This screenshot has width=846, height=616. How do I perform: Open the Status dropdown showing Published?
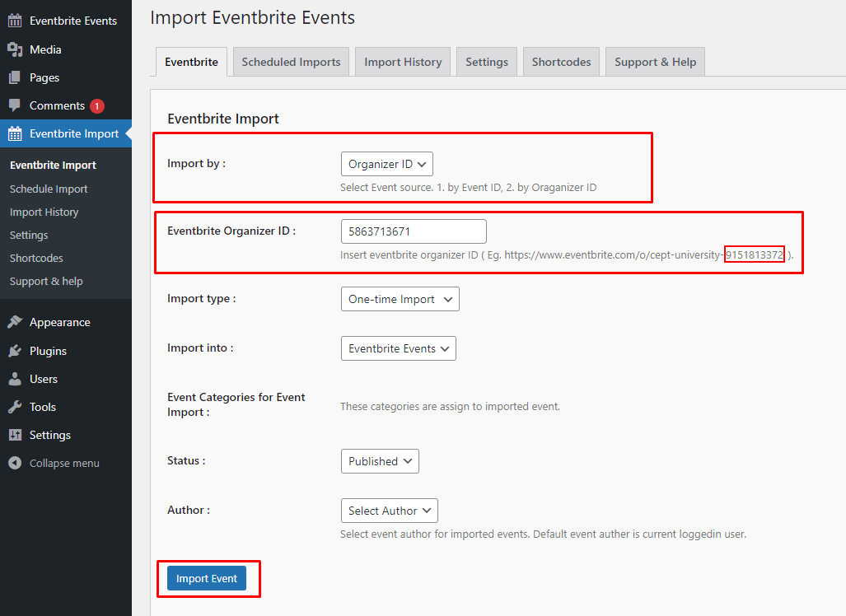380,460
